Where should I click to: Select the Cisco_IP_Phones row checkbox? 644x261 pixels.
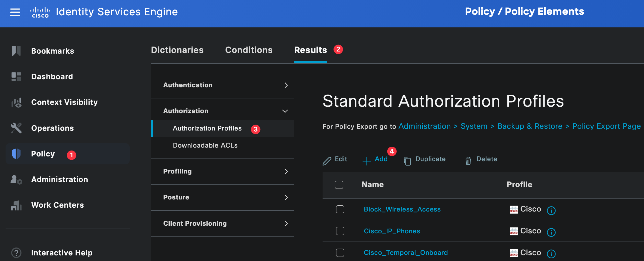340,231
